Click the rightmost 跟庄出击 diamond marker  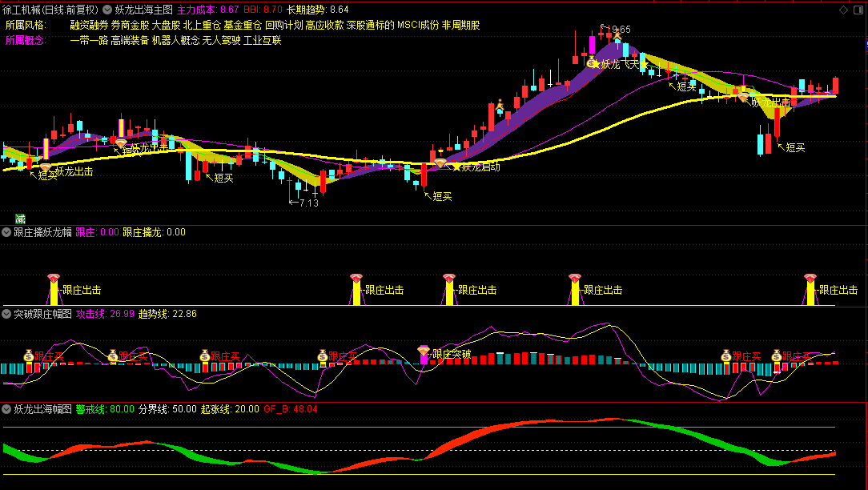click(x=810, y=278)
